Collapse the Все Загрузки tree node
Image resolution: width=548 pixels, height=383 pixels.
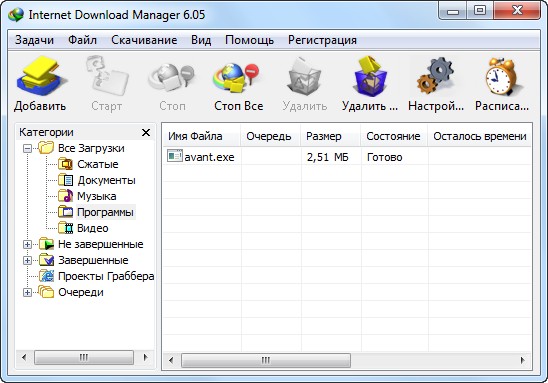[27, 149]
